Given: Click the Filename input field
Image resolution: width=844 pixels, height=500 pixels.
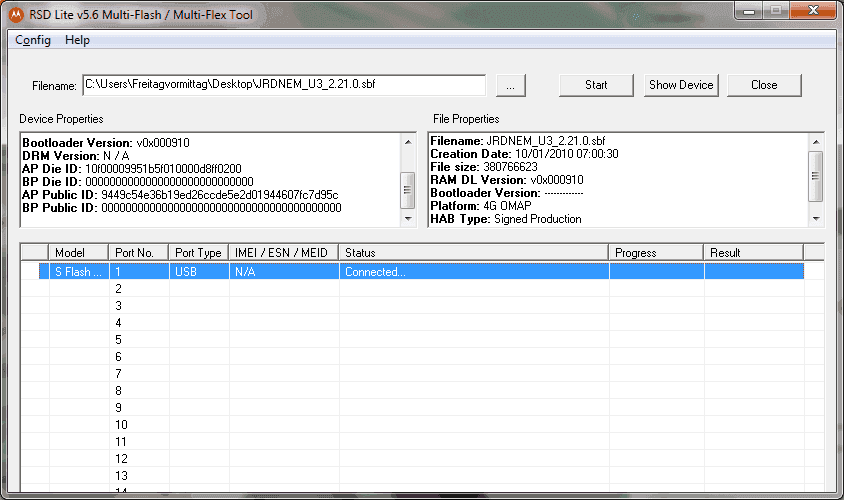Looking at the screenshot, I should click(284, 85).
